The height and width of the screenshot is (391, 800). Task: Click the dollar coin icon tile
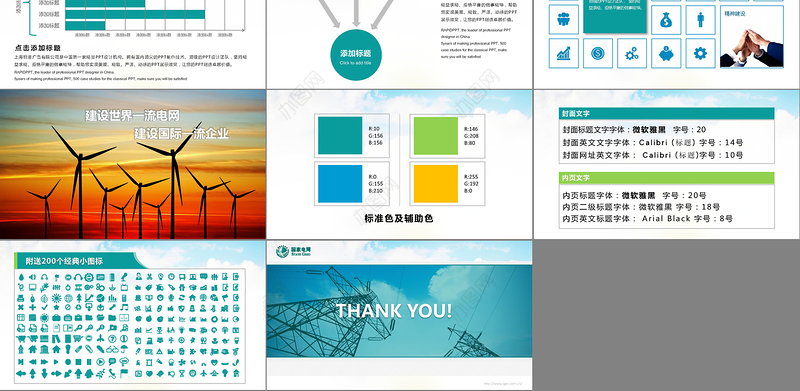597,53
